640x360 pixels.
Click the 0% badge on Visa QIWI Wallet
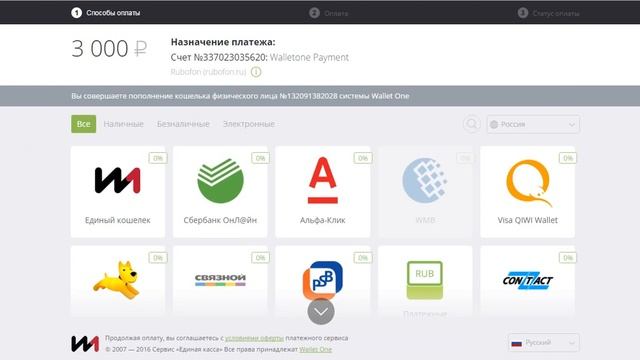[568, 158]
